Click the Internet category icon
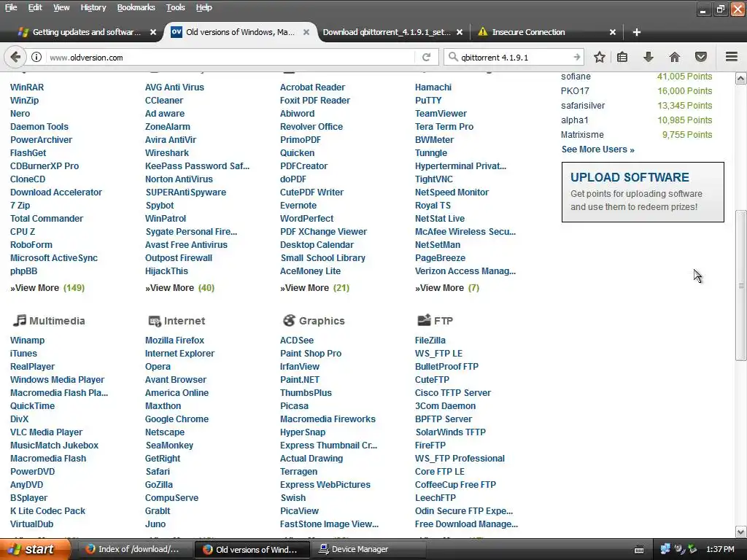Screen dimensions: 747x560 [155, 321]
